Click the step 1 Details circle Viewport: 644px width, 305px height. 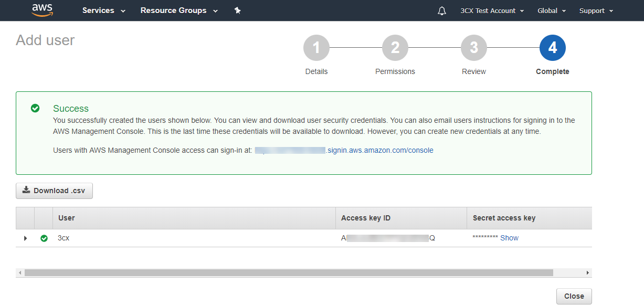(x=316, y=48)
